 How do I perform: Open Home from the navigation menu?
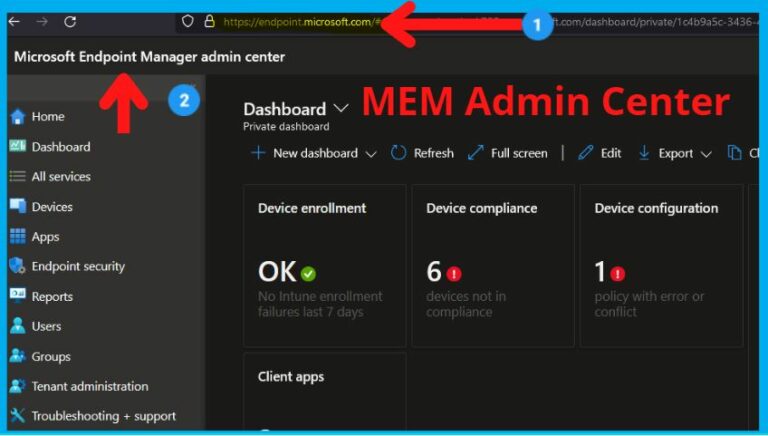pos(48,117)
